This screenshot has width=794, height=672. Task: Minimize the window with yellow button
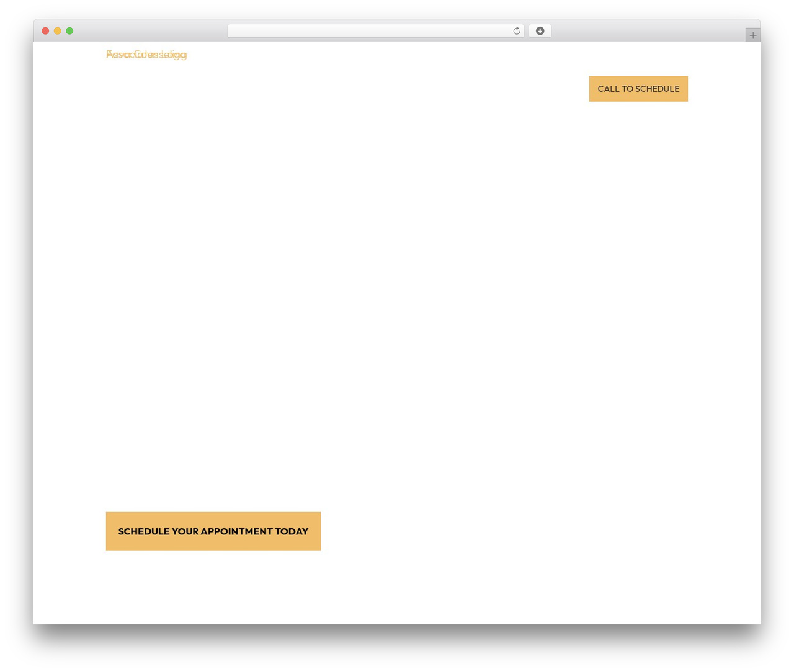pyautogui.click(x=57, y=31)
